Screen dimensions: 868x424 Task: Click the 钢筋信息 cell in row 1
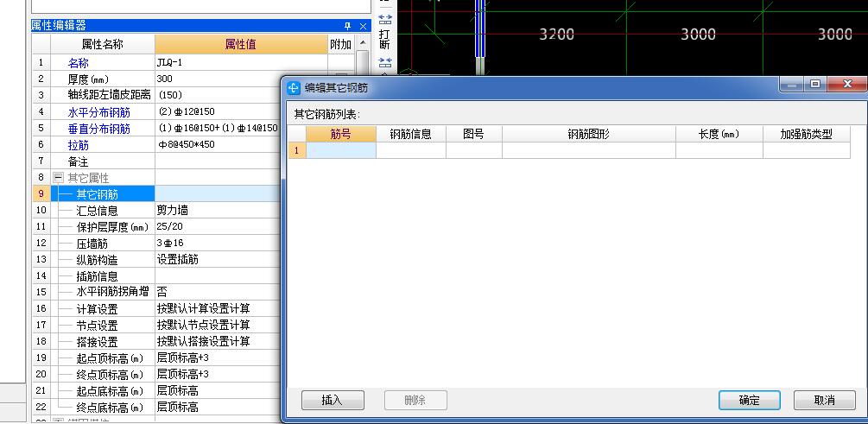411,150
